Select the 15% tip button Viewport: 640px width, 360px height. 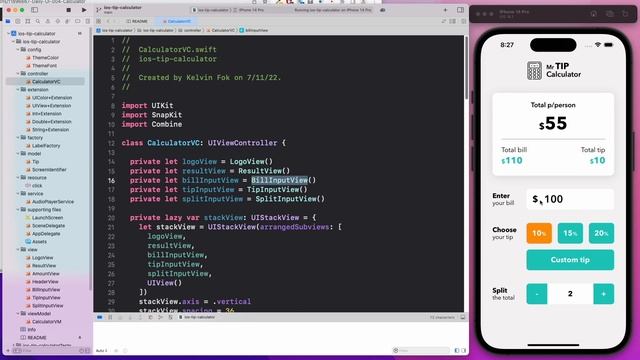coord(570,233)
